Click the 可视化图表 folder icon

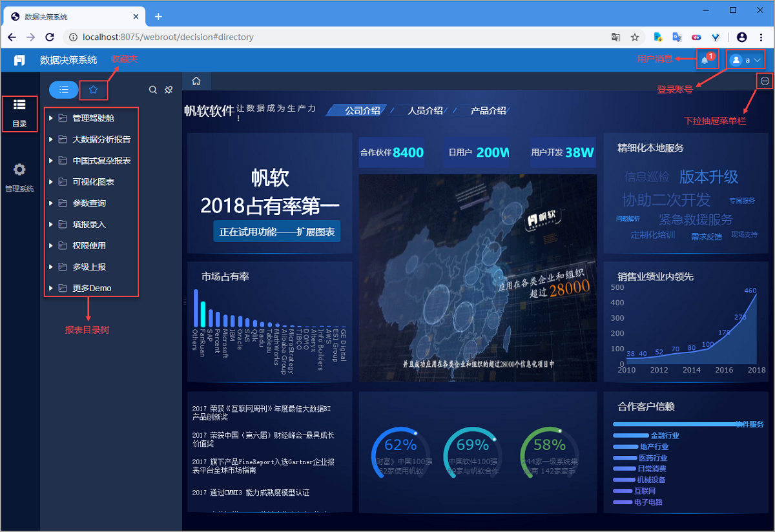click(x=63, y=182)
